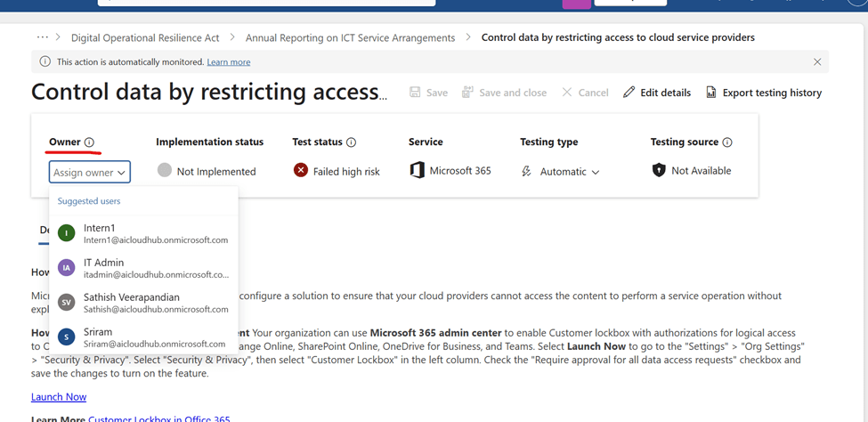
Task: Expand the breadcrumb ellipsis menu
Action: (42, 37)
